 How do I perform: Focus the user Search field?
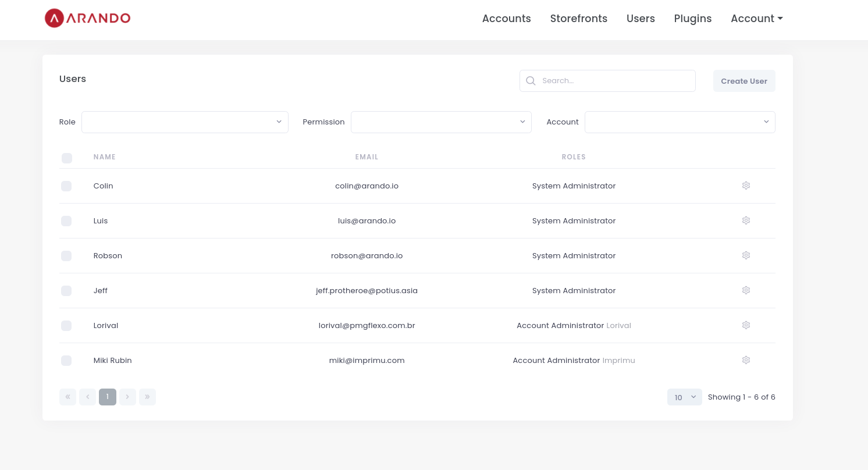[x=614, y=81]
